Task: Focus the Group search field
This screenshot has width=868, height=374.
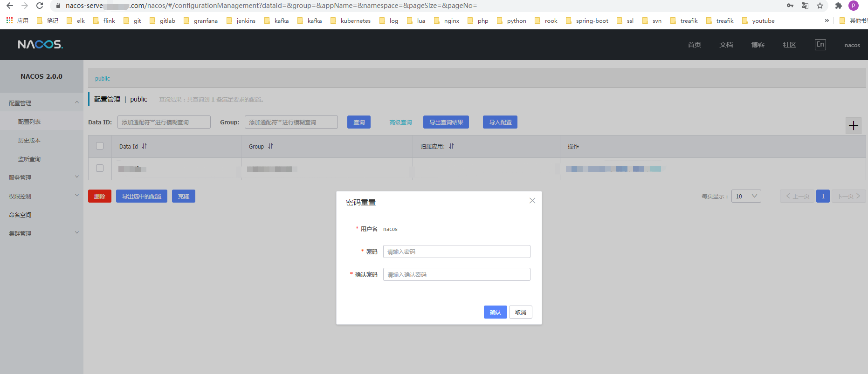Action: point(291,122)
